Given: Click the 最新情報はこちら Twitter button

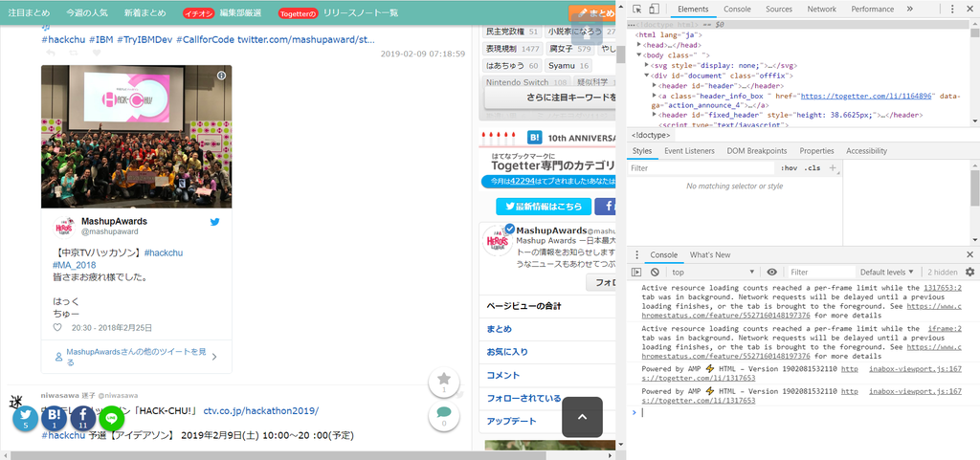Looking at the screenshot, I should [544, 207].
